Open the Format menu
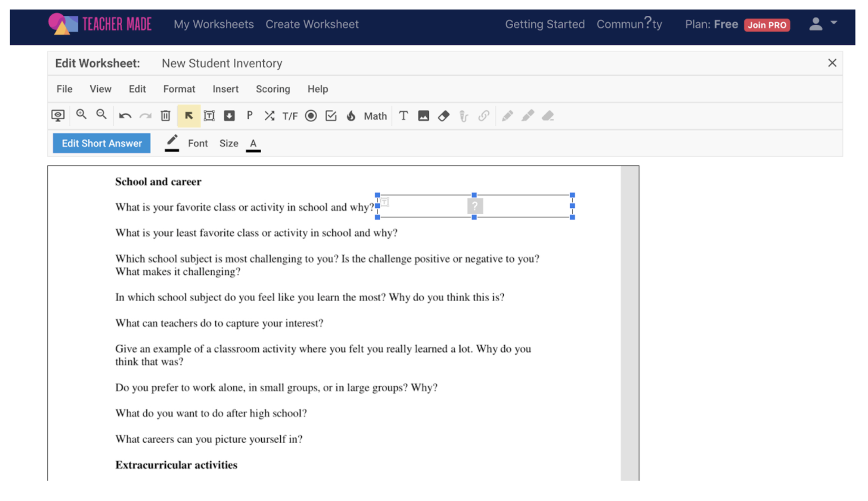Viewport: 868px width, 501px height. (x=179, y=89)
